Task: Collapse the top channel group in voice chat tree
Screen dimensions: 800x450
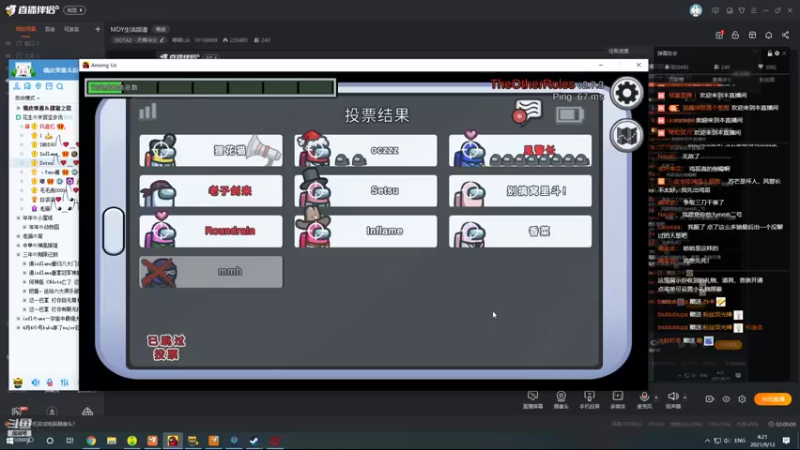Action: (18, 108)
